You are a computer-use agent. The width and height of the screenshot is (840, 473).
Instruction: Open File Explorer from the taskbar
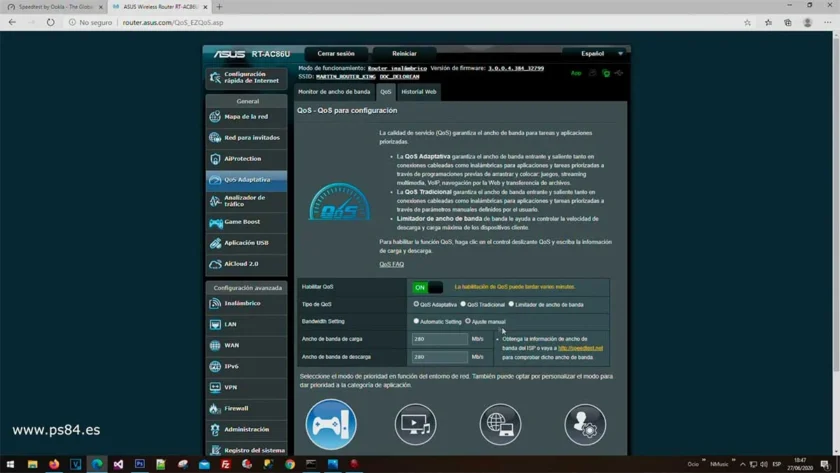pos(33,464)
